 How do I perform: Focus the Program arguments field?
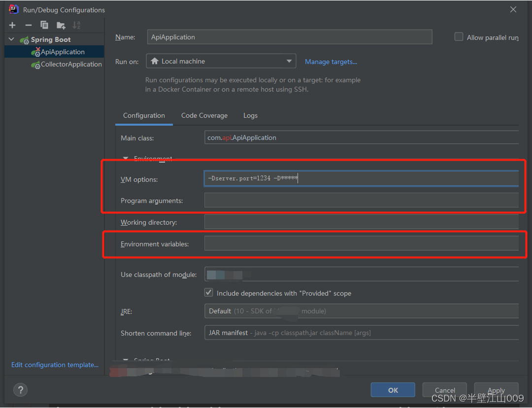pos(362,200)
